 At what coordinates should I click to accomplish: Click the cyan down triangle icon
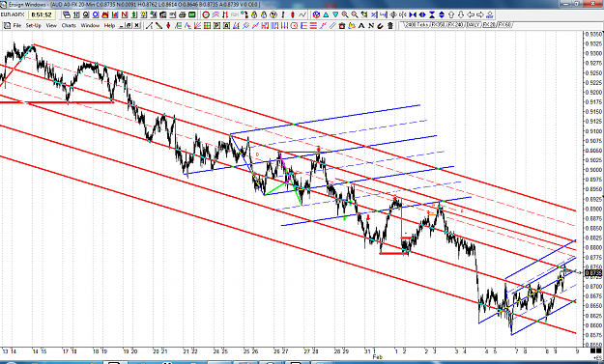point(335,15)
